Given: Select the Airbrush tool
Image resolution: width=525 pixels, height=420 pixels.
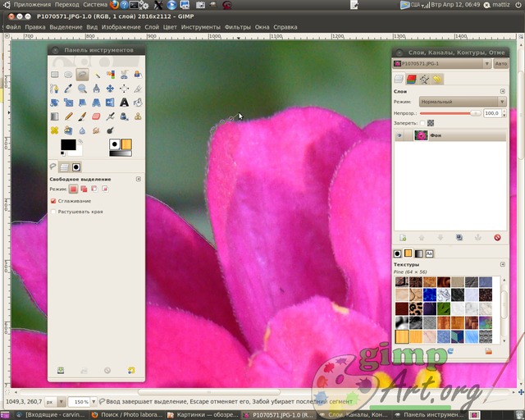Looking at the screenshot, I should pos(110,116).
